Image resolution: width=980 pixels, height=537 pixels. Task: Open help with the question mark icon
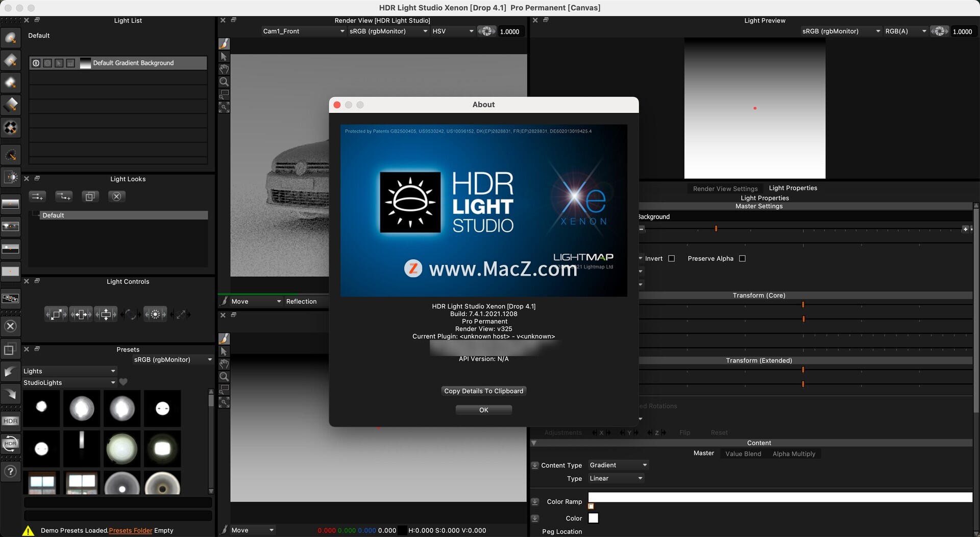(x=11, y=471)
